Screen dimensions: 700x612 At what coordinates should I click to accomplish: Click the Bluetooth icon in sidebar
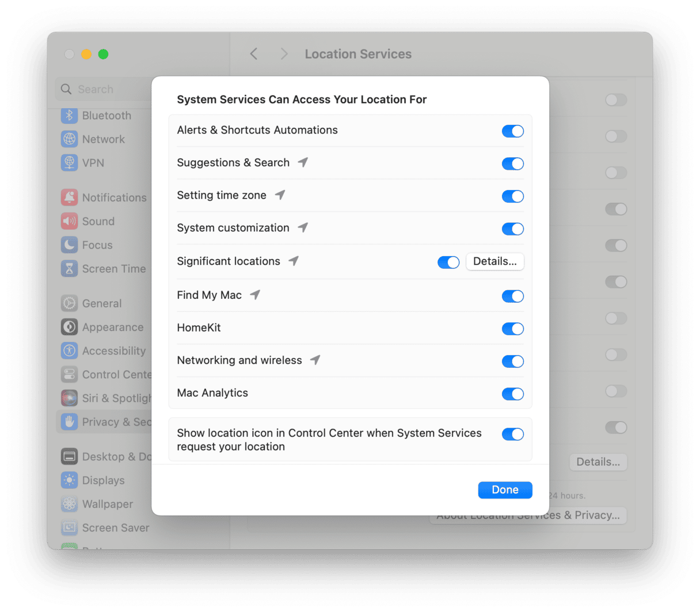point(70,116)
